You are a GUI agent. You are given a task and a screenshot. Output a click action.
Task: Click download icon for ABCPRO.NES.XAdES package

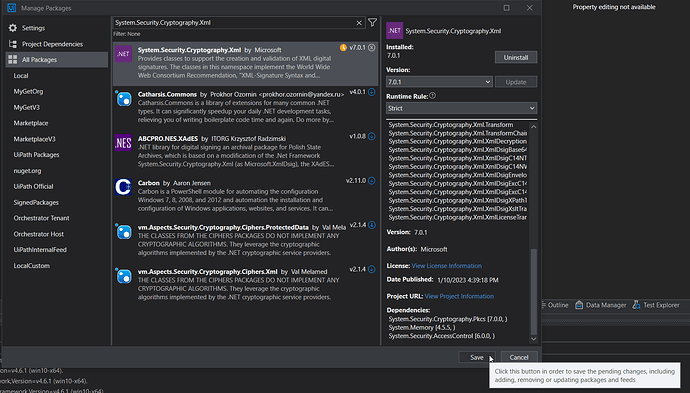[x=372, y=136]
